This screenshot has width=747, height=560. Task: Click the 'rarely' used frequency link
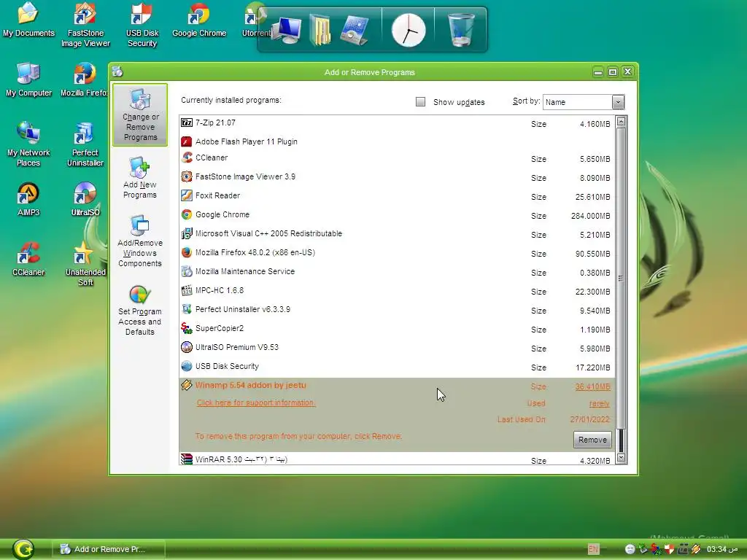coord(599,404)
